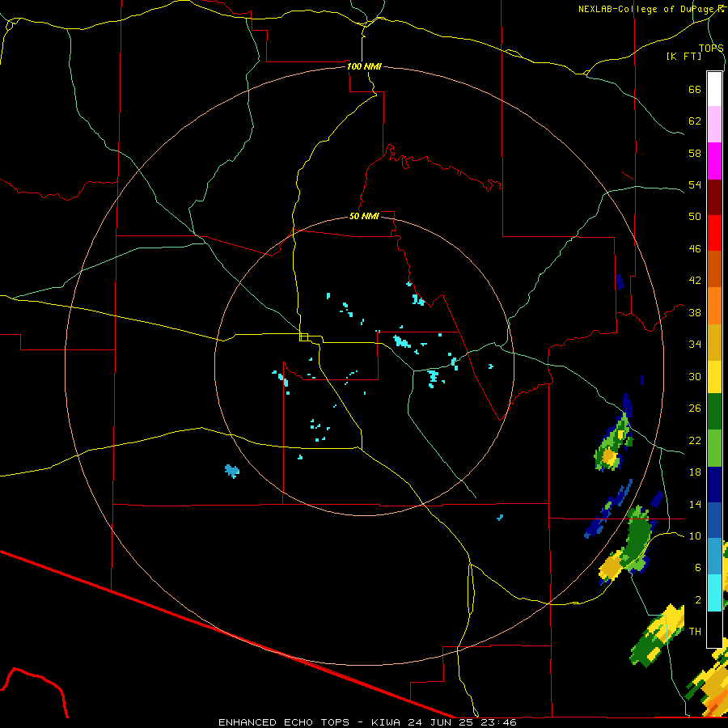Click the '2' scale label
Viewport: 728px width, 728px height.
pos(698,600)
